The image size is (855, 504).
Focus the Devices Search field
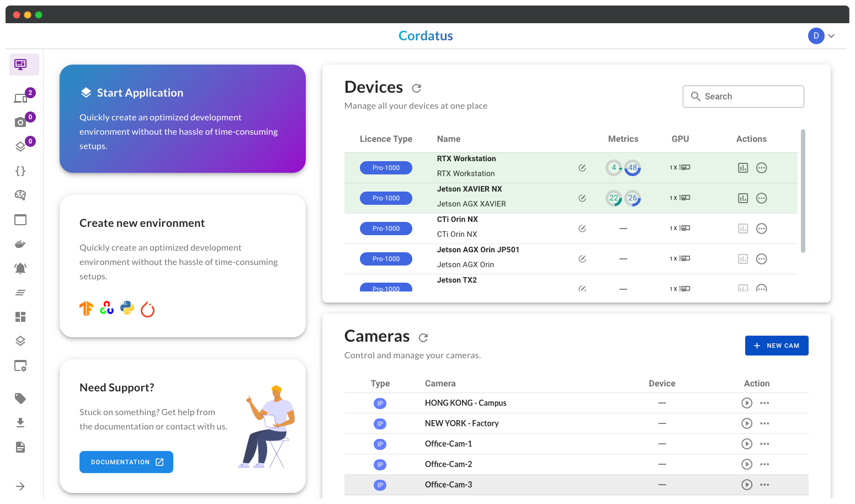point(743,97)
